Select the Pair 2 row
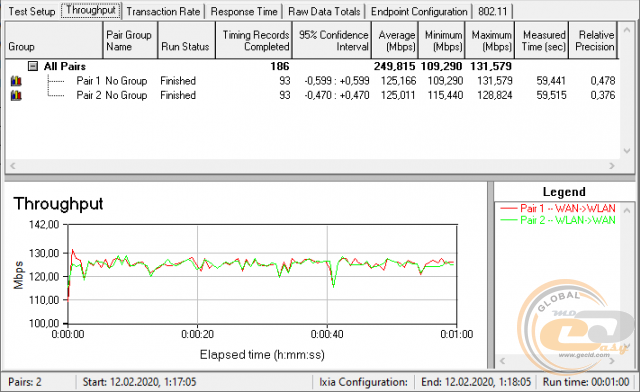 [312, 96]
